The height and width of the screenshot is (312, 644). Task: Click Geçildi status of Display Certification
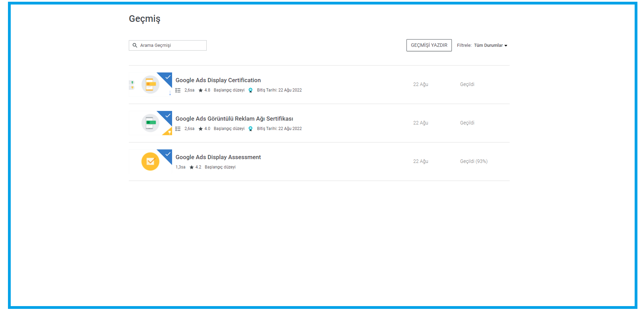[x=467, y=84]
